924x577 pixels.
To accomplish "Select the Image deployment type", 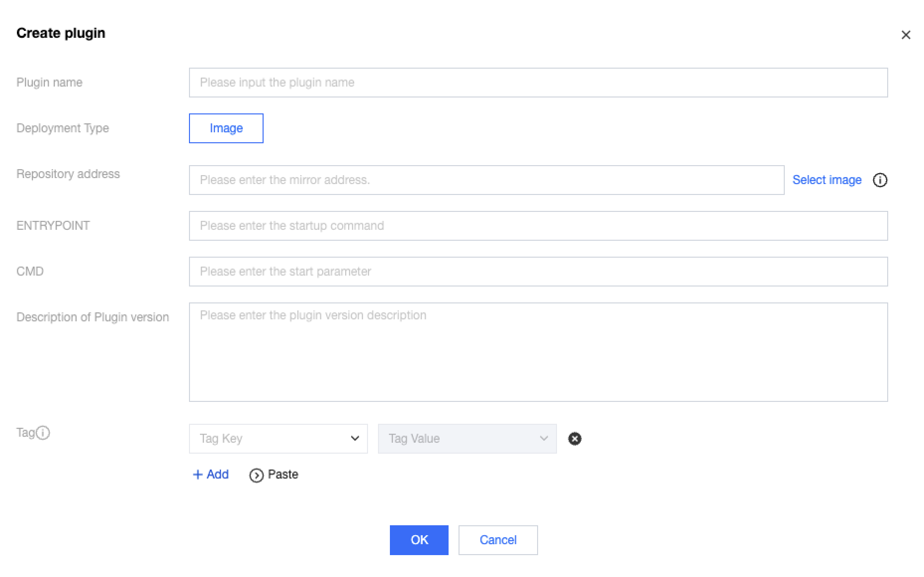I will click(226, 128).
